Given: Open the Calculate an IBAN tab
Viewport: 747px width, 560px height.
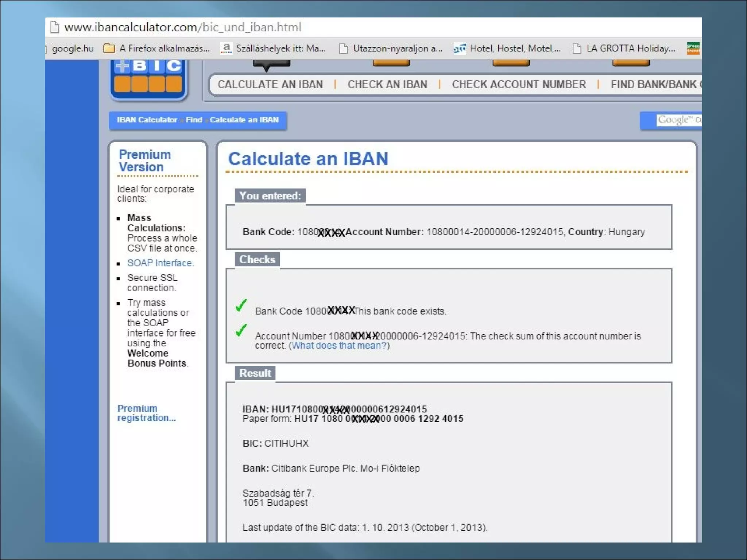Looking at the screenshot, I should click(x=270, y=85).
